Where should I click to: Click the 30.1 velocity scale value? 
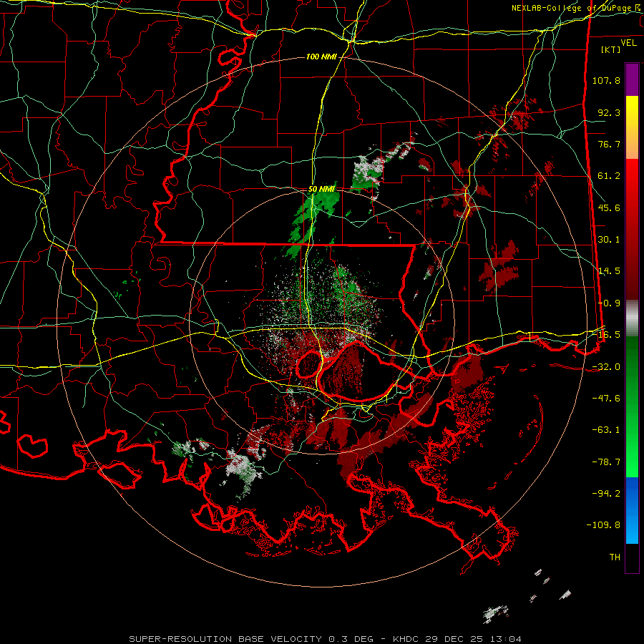click(609, 240)
